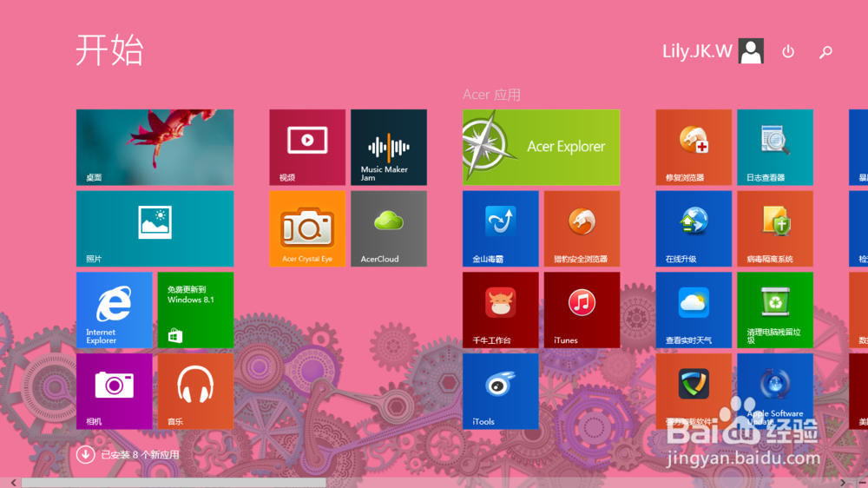Open the 金山毒霸 antivirus tile
868x488 pixels.
click(x=501, y=228)
